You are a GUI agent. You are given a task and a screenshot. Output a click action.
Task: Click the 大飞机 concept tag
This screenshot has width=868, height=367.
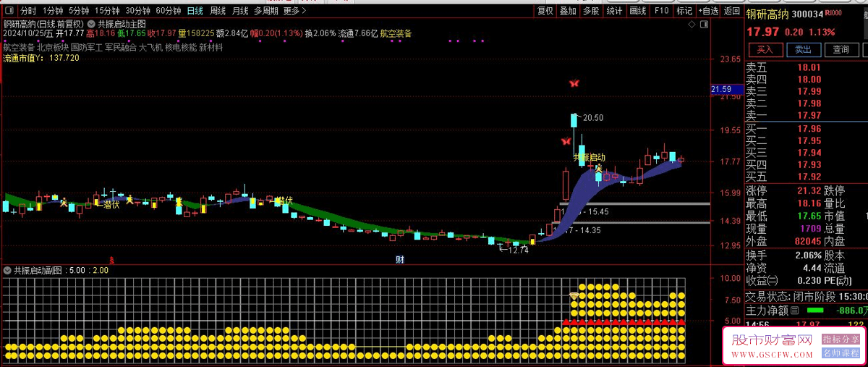click(150, 47)
